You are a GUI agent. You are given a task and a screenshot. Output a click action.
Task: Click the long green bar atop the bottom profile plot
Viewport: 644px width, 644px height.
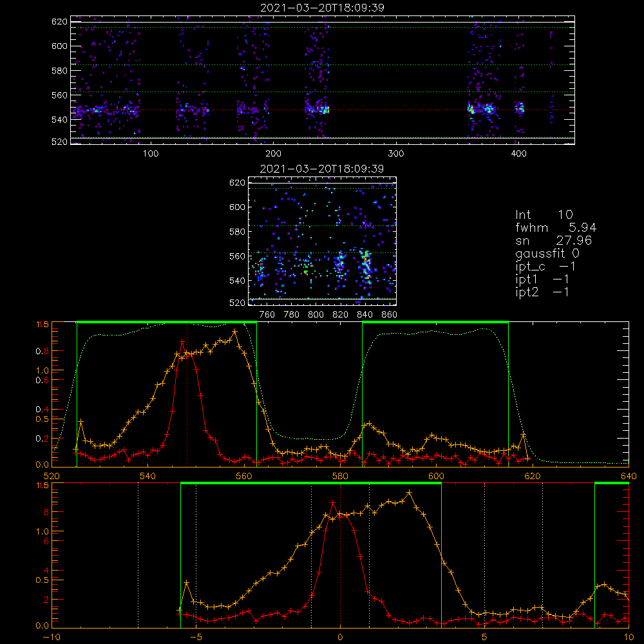tap(311, 483)
